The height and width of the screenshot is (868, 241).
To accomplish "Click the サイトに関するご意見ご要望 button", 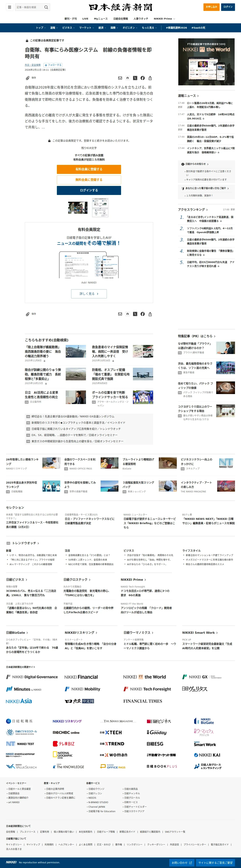I will coord(215,863).
